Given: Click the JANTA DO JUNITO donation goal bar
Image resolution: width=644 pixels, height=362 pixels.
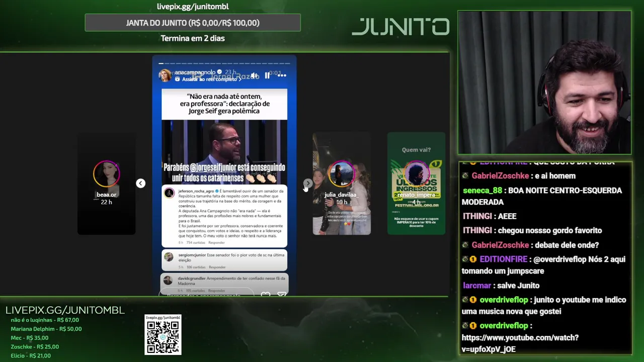Looking at the screenshot, I should pyautogui.click(x=193, y=23).
